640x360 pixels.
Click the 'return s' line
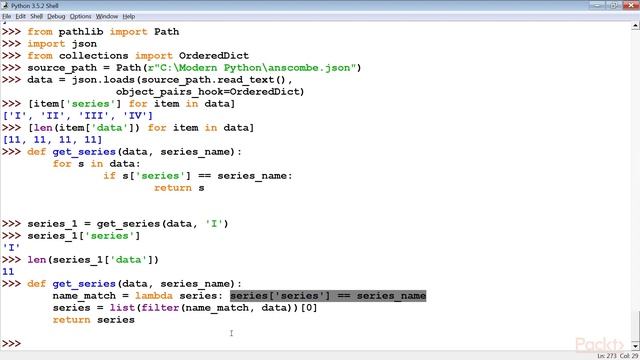[x=179, y=188]
